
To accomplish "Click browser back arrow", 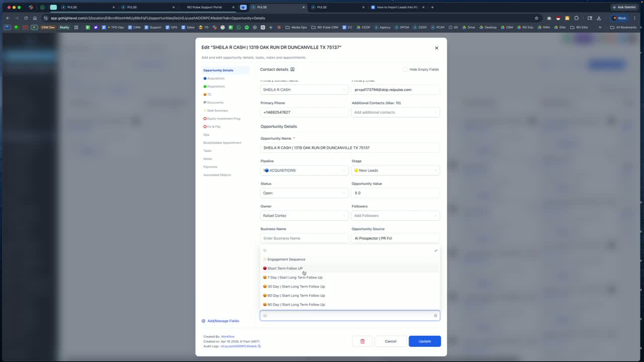I will point(8,18).
